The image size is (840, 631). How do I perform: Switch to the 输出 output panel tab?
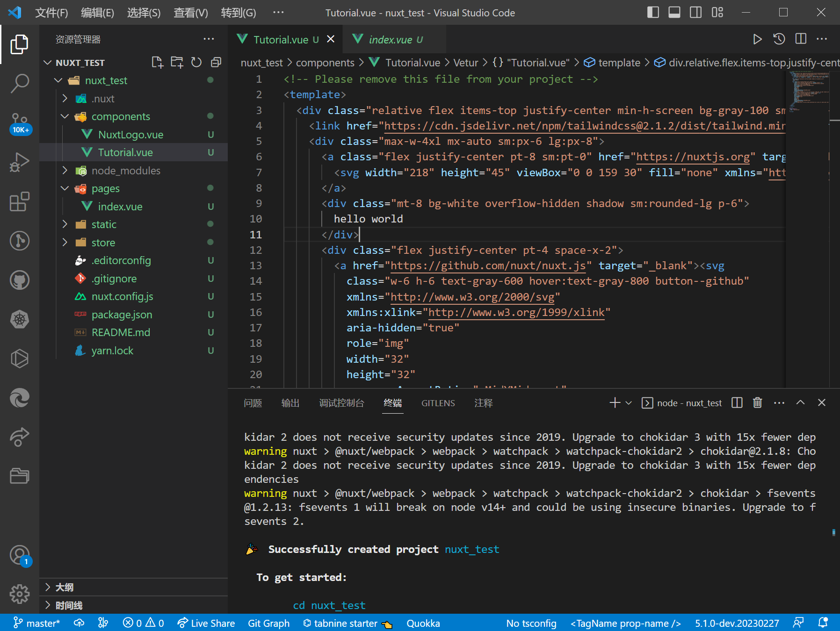(290, 403)
